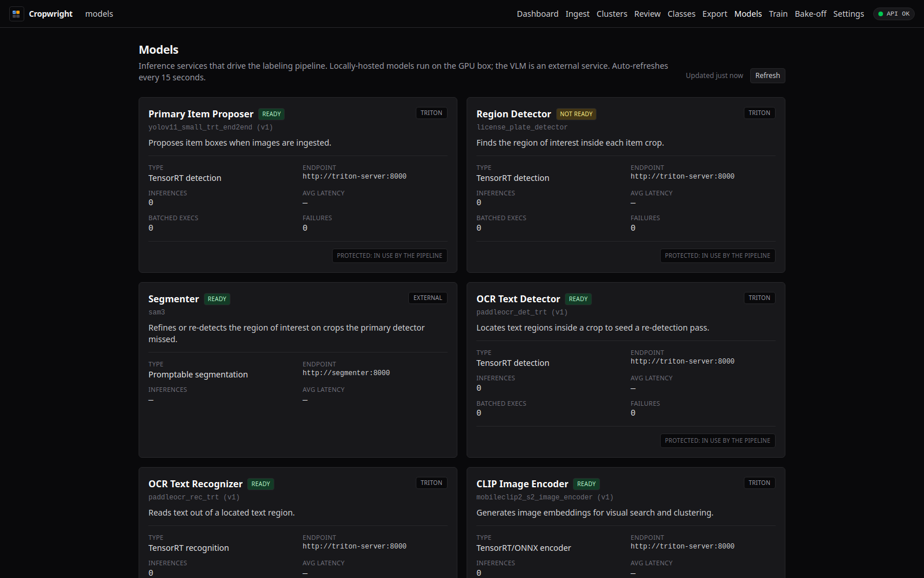
Task: Select the Models nav item
Action: 748,14
